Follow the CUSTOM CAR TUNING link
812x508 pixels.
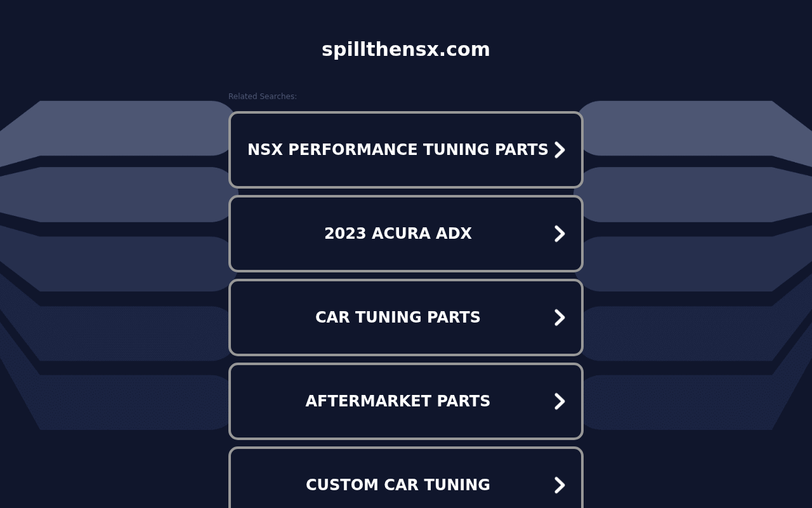tap(398, 485)
